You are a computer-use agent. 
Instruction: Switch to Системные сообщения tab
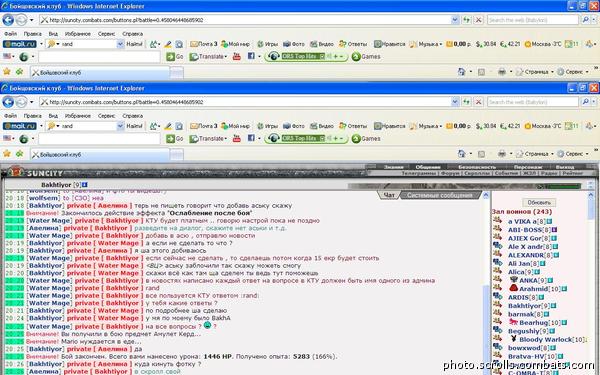[439, 195]
